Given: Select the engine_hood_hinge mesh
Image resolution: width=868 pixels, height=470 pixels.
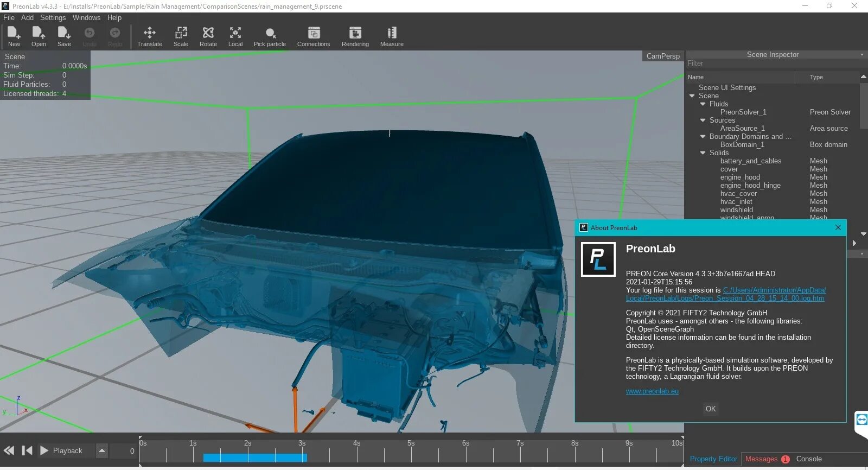Looking at the screenshot, I should (750, 186).
